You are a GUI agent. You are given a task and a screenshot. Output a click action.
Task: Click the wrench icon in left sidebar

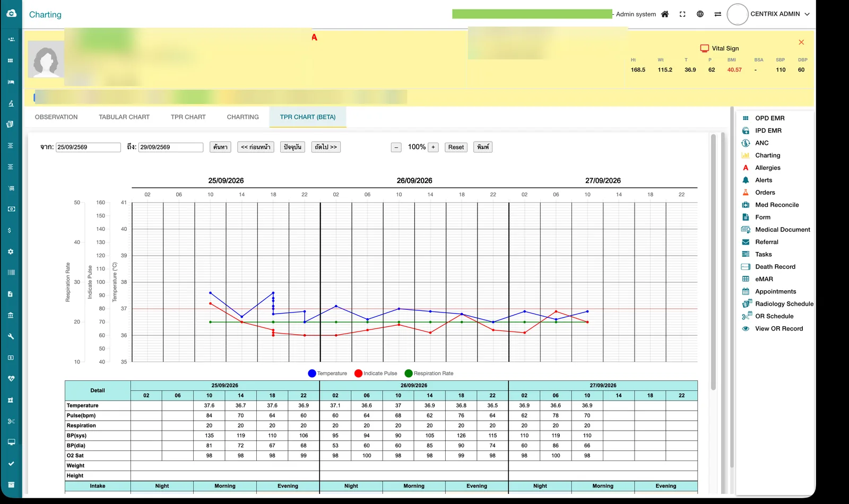[11, 336]
